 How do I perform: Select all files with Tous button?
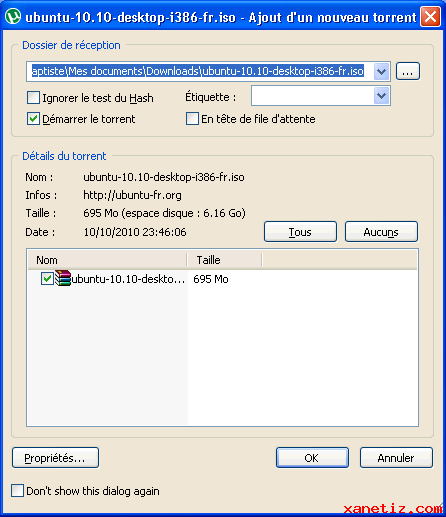coord(300,232)
